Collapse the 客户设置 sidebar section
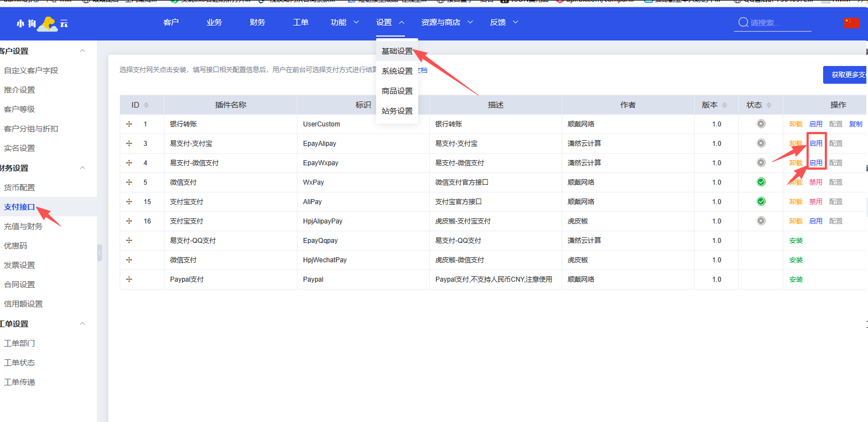Screen dimensions: 868x422 [x=82, y=50]
